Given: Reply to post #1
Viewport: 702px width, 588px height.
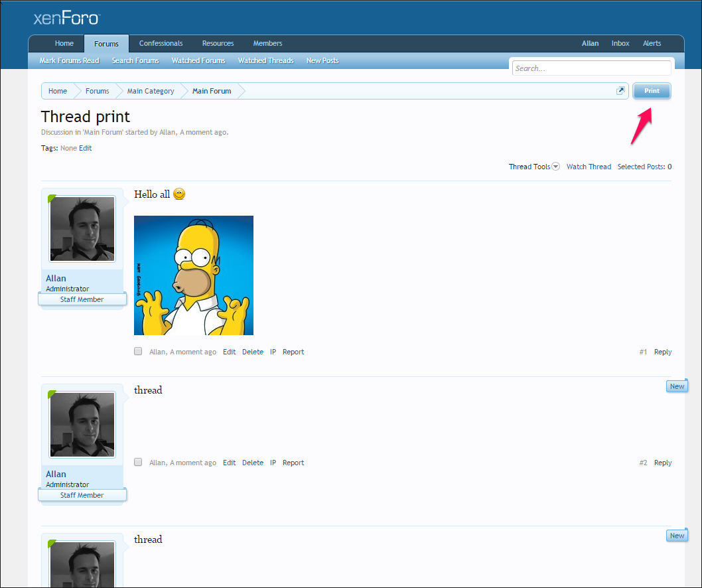Looking at the screenshot, I should pos(663,352).
